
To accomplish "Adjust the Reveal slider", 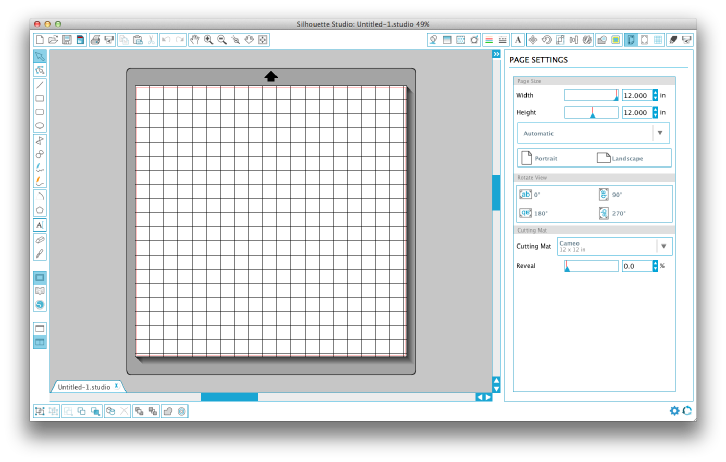I will (x=591, y=266).
